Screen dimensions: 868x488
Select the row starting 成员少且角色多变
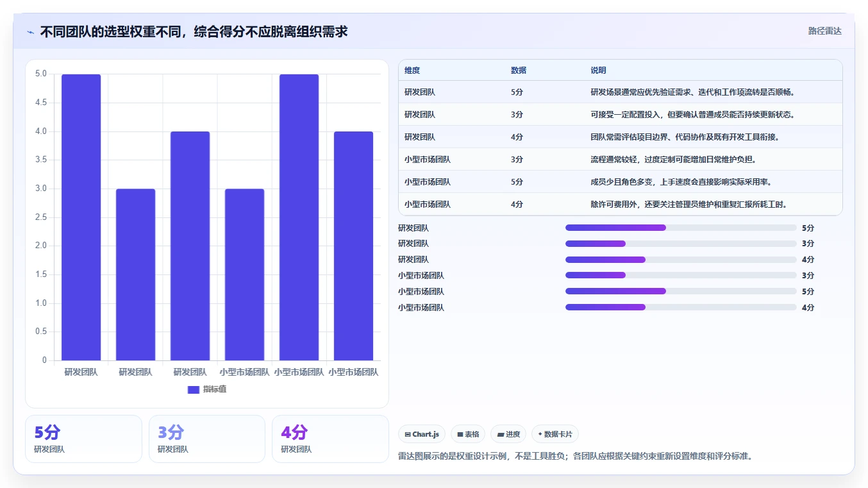(621, 182)
